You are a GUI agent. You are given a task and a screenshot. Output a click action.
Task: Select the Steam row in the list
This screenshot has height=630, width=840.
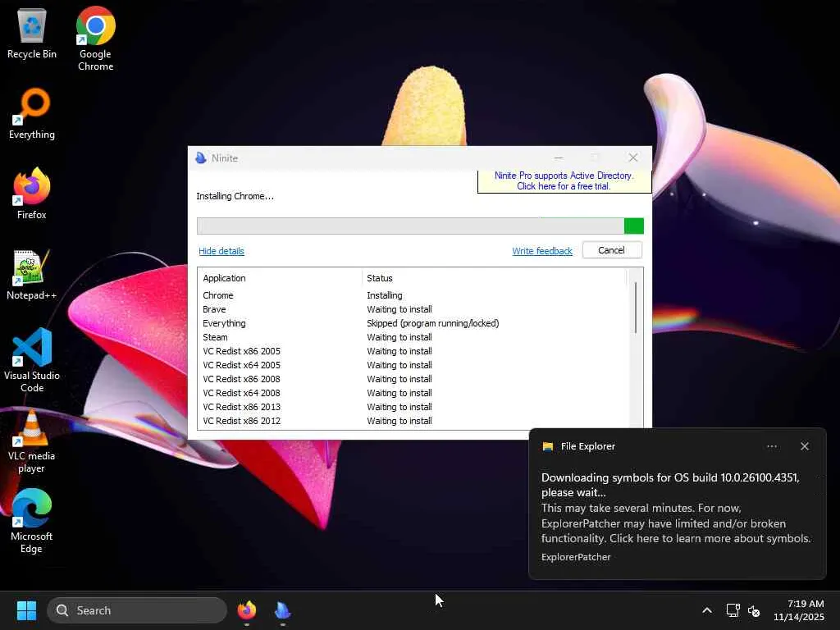(413, 337)
